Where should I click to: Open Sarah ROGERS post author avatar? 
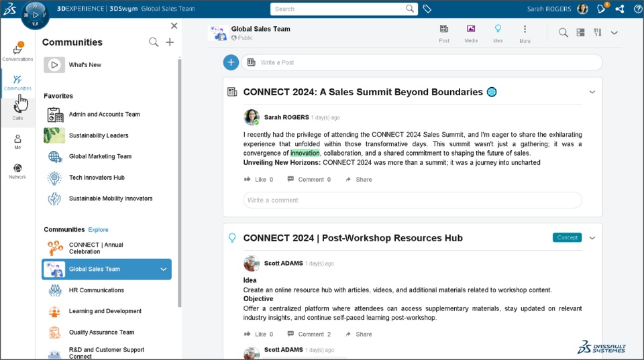tap(252, 117)
